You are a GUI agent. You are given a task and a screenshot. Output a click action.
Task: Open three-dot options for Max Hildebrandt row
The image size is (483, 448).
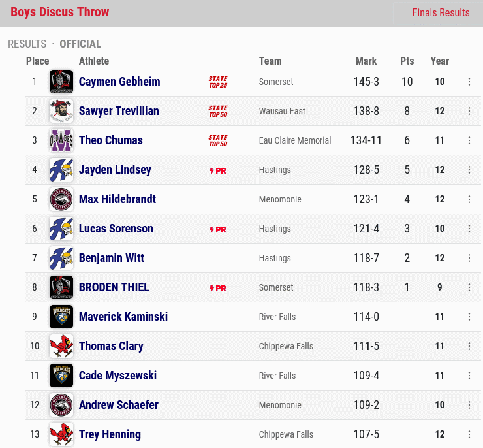click(469, 199)
